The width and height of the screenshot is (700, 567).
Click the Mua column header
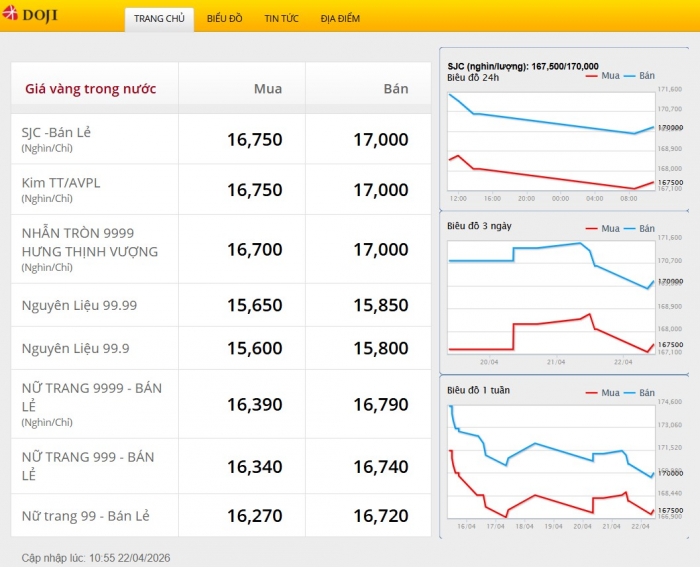[267, 89]
